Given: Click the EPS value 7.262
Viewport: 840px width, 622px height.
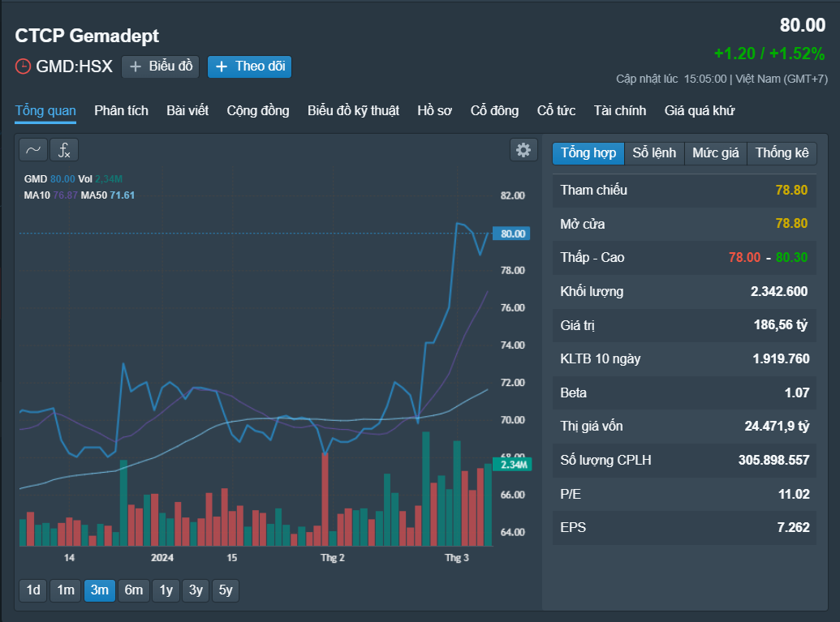Looking at the screenshot, I should [794, 528].
